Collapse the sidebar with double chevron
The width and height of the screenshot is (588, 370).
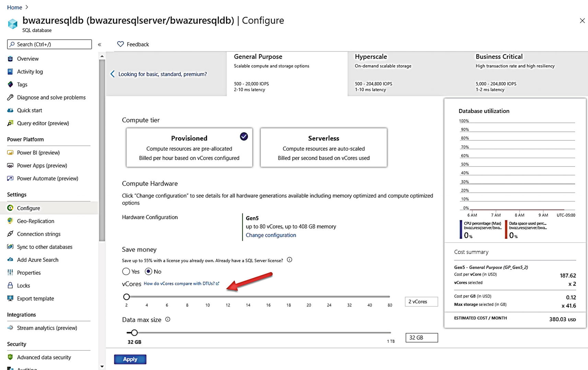[x=100, y=45]
